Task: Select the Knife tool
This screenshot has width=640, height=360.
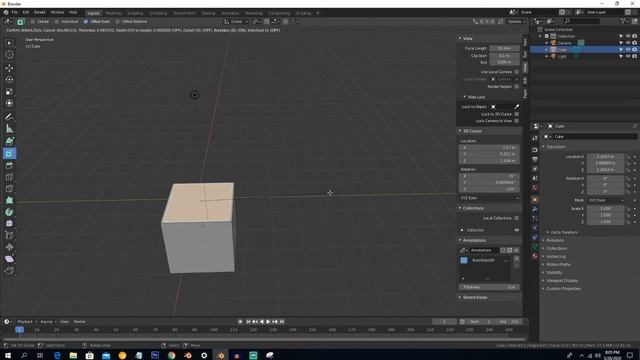Action: coord(9,189)
